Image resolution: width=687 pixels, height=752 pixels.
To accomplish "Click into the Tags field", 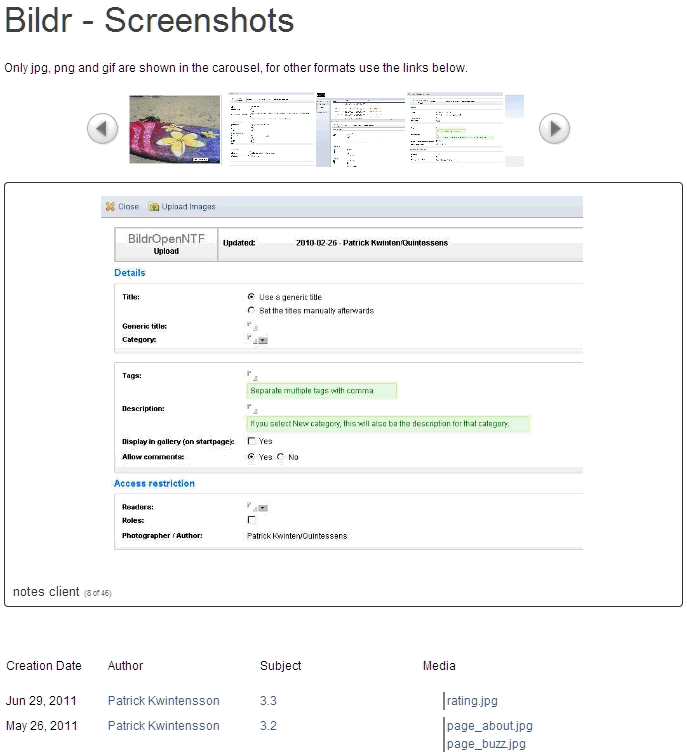I will coord(252,376).
